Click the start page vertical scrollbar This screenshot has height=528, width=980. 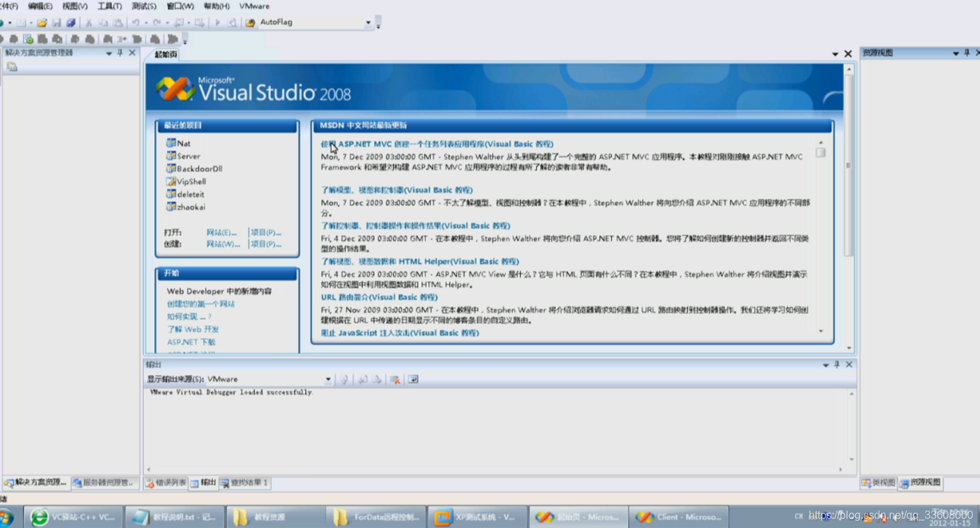click(849, 209)
